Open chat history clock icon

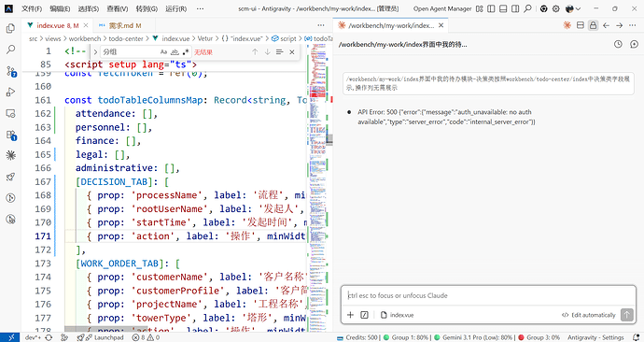click(618, 44)
